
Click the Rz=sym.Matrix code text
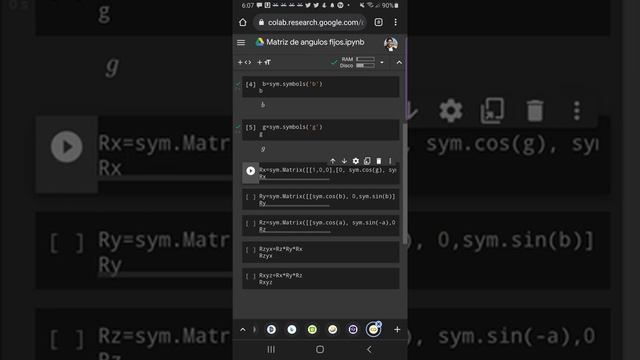tap(327, 222)
